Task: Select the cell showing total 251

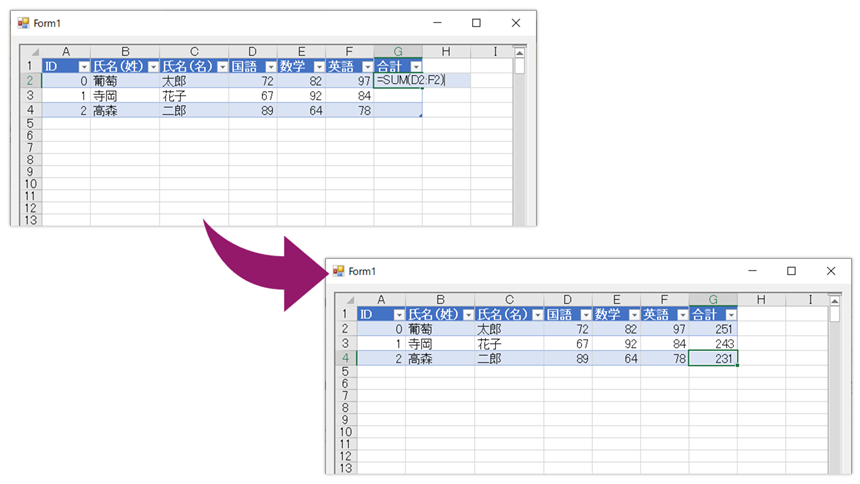Action: (x=713, y=329)
